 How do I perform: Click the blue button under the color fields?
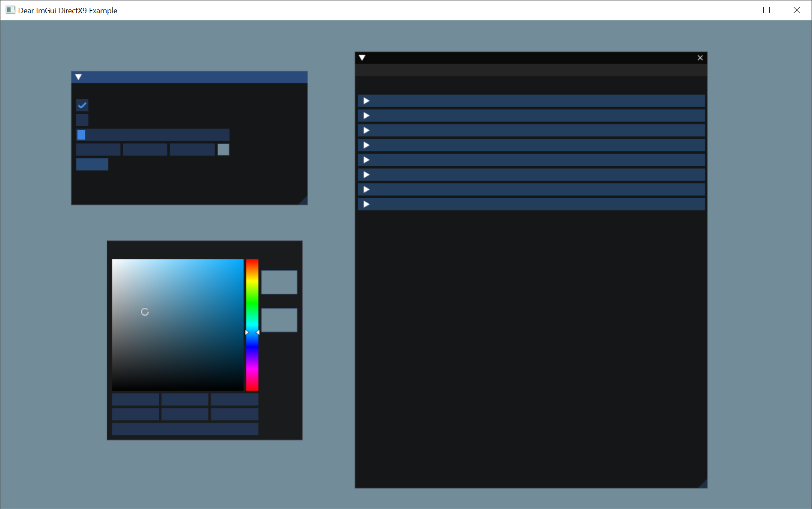coord(92,164)
